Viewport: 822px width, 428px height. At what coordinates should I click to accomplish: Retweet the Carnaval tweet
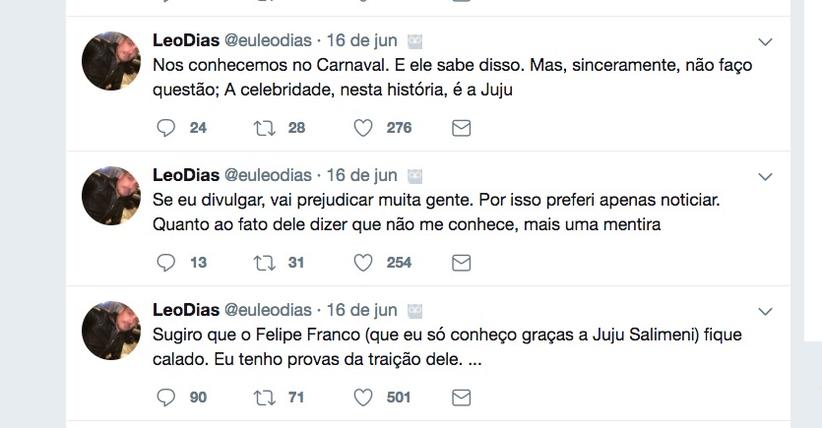pyautogui.click(x=265, y=128)
